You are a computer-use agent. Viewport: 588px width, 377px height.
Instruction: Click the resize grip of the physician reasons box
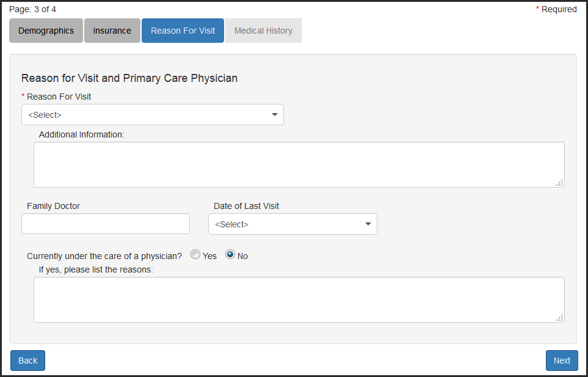tap(559, 318)
